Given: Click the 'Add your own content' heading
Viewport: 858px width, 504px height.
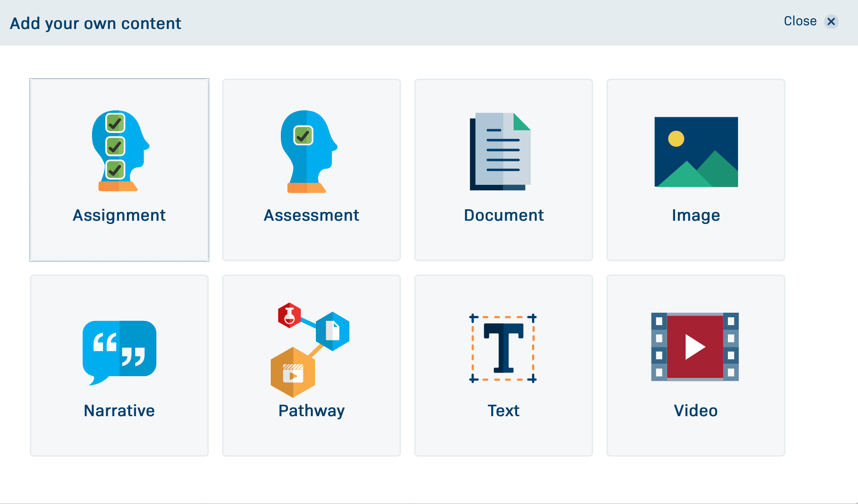Looking at the screenshot, I should pos(96,23).
